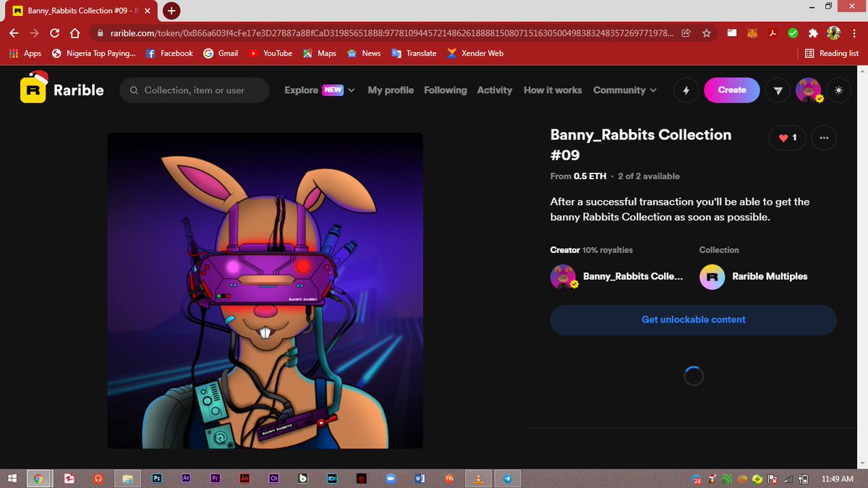This screenshot has width=868, height=488.
Task: Open the Banny_Rabbits Colle... creator profile
Action: click(633, 276)
